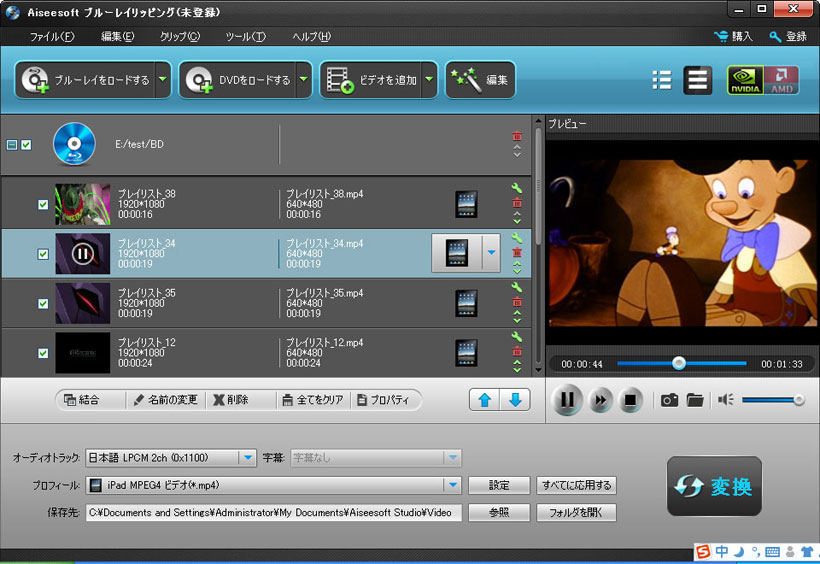
Task: Click the iPad profile icon for プレイリスト_38
Action: point(466,204)
